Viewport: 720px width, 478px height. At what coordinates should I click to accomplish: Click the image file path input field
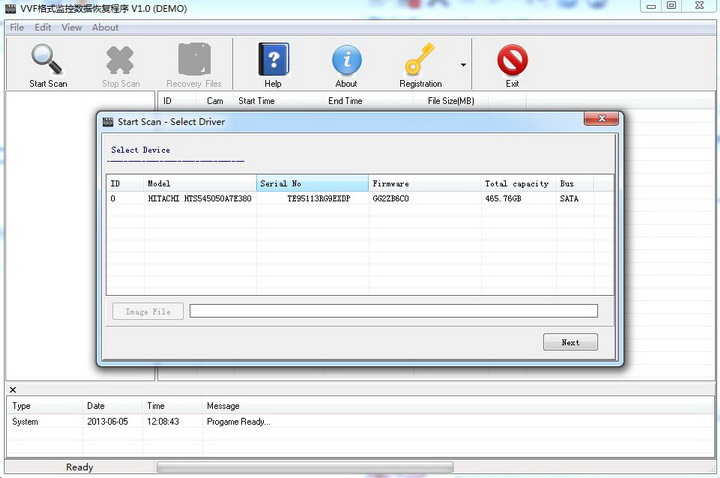(x=394, y=311)
